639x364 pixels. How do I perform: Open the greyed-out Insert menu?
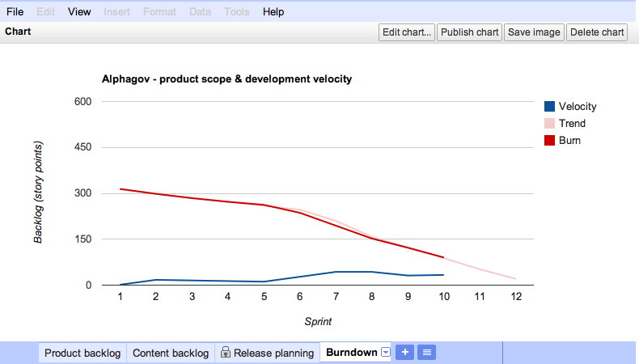(116, 12)
